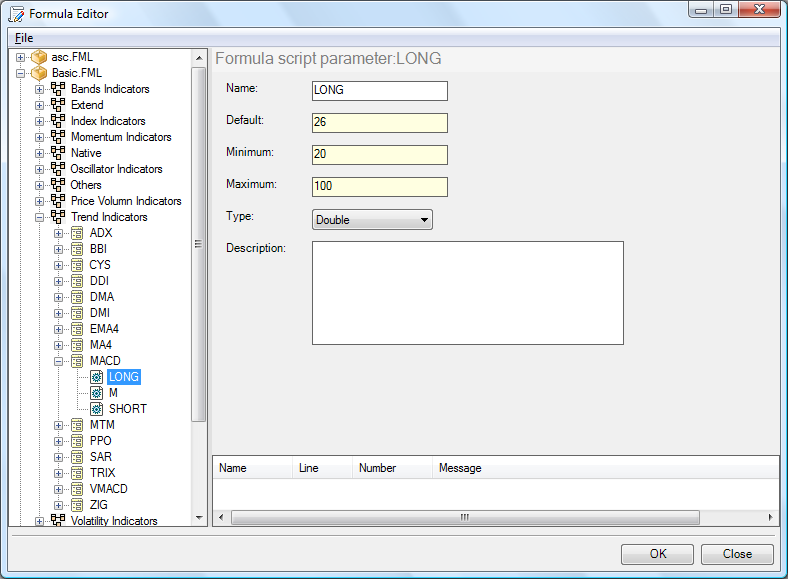This screenshot has width=788, height=579.
Task: Click the Index Indicators group icon
Action: (x=58, y=121)
